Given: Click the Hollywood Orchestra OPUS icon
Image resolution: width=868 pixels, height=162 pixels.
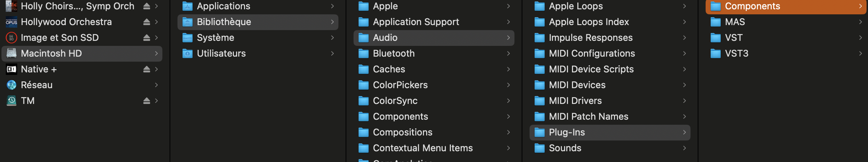Looking at the screenshot, I should pyautogui.click(x=11, y=22).
